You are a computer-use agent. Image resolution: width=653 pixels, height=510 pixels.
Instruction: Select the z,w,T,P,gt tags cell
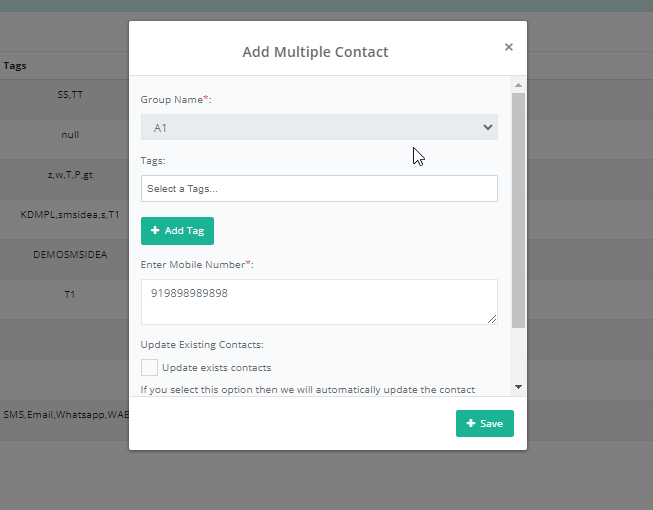click(70, 175)
